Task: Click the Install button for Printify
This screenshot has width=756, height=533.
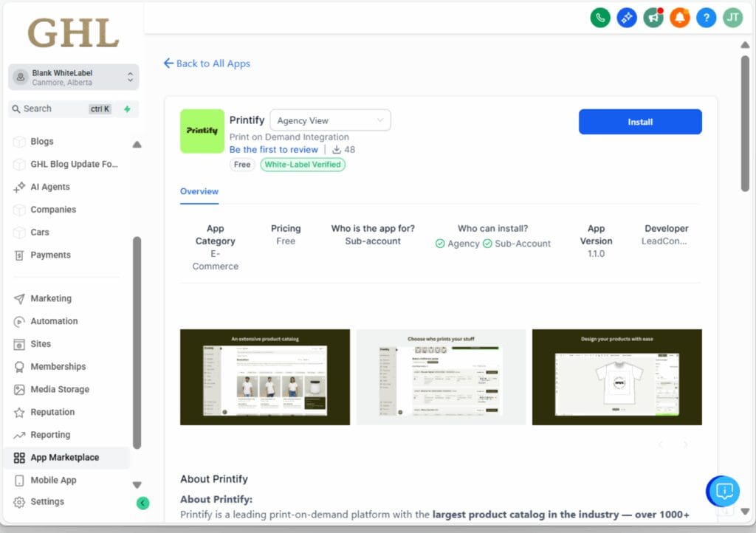Action: (639, 122)
